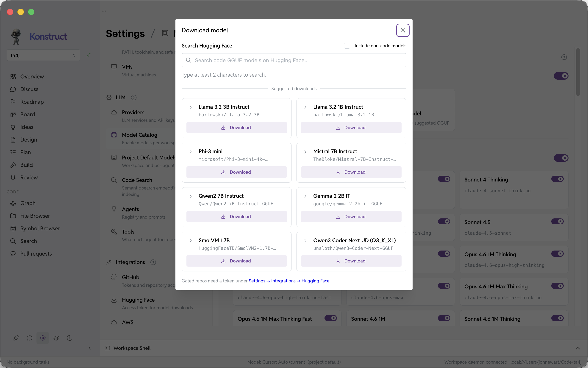The image size is (588, 368).
Task: Expand the Llama 3.2 1B Instruct card
Action: pos(305,107)
